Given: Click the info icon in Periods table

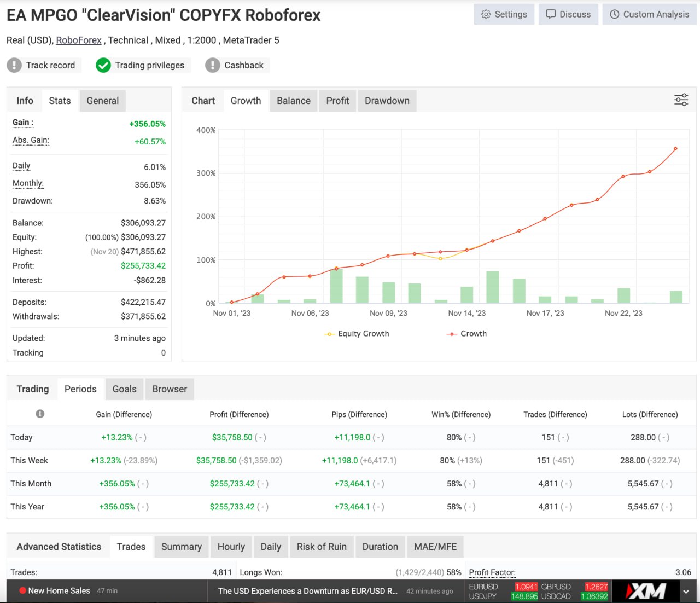Looking at the screenshot, I should click(x=40, y=414).
